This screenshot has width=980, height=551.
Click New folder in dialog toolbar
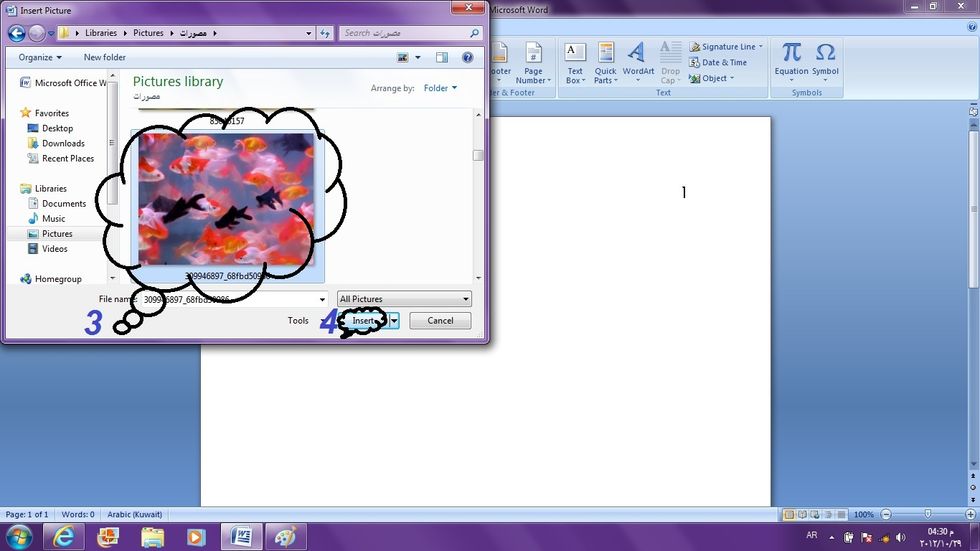(105, 57)
